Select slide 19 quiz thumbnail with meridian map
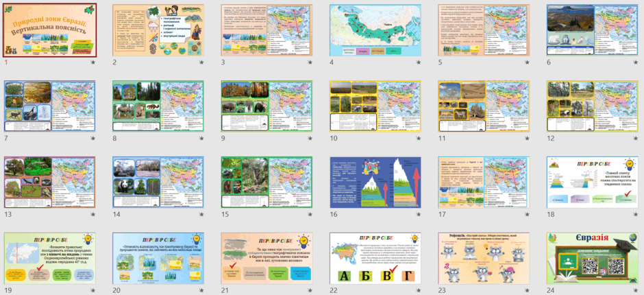This screenshot has width=644, height=295. tap(50, 259)
